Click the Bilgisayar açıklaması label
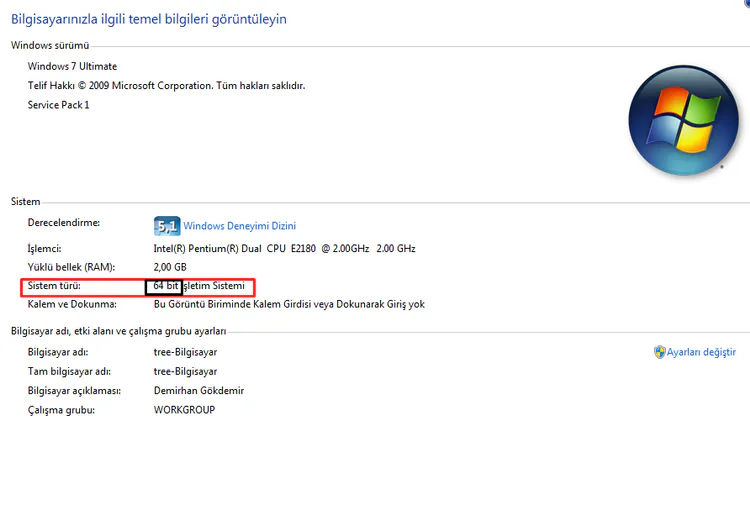This screenshot has height=526, width=750. coord(74,391)
